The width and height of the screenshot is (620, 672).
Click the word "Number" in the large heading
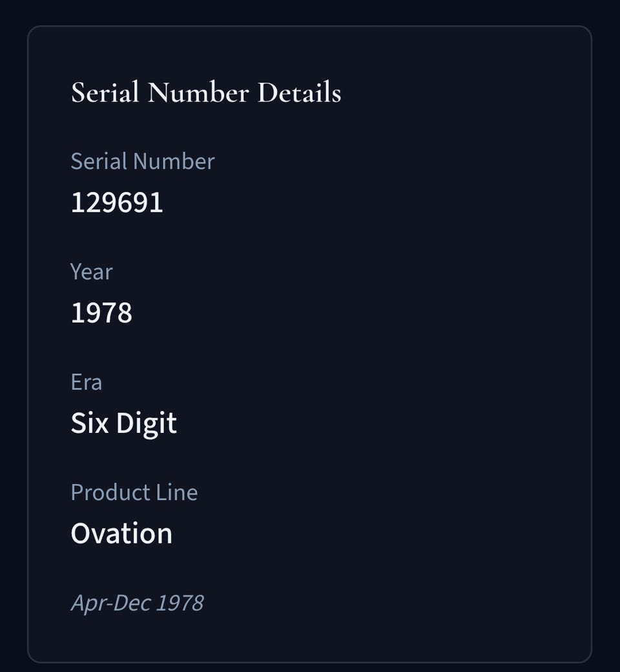198,92
